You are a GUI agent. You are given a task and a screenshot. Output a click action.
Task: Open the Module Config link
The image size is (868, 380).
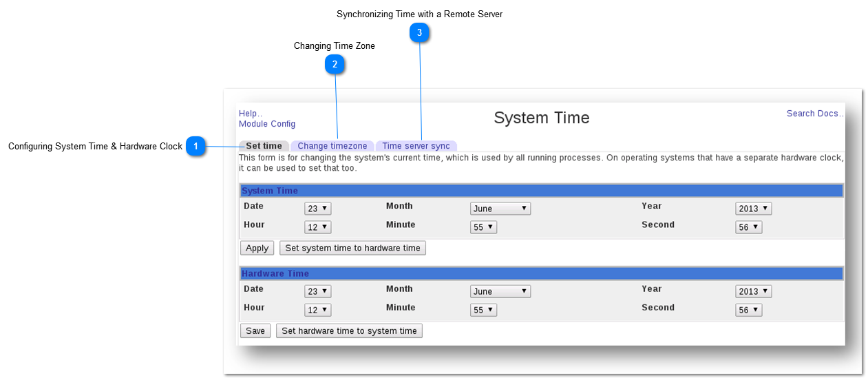pyautogui.click(x=267, y=124)
